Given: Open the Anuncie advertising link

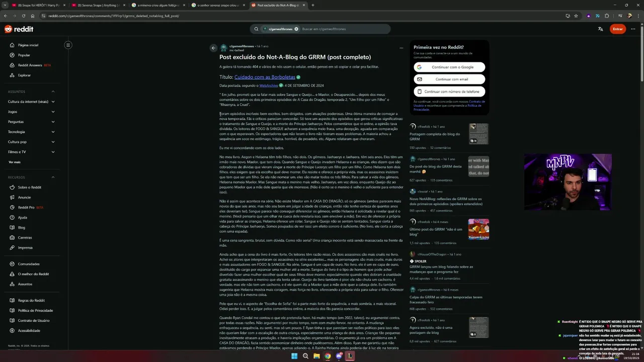Looking at the screenshot, I should point(24,198).
